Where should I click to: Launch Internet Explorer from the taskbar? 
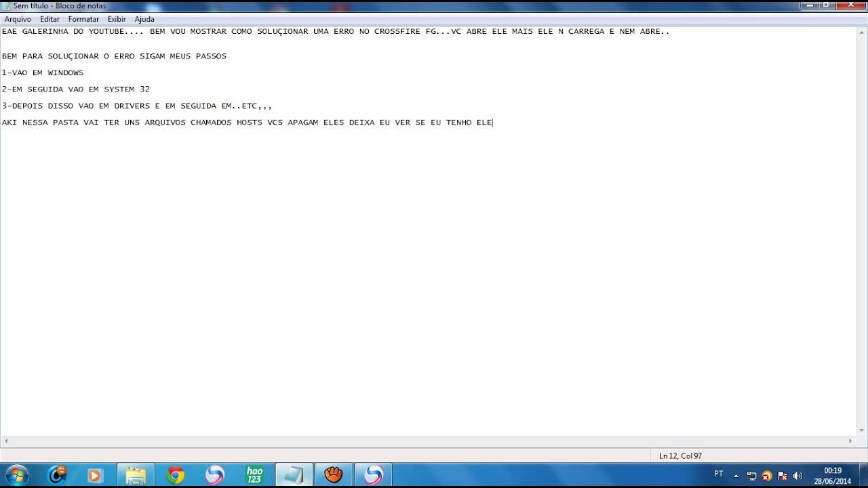pos(58,475)
